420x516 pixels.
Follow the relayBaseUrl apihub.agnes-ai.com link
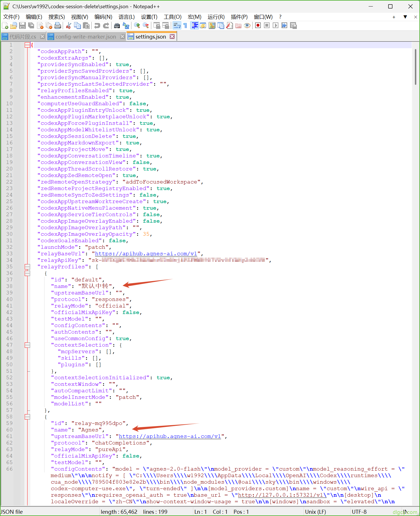click(146, 254)
